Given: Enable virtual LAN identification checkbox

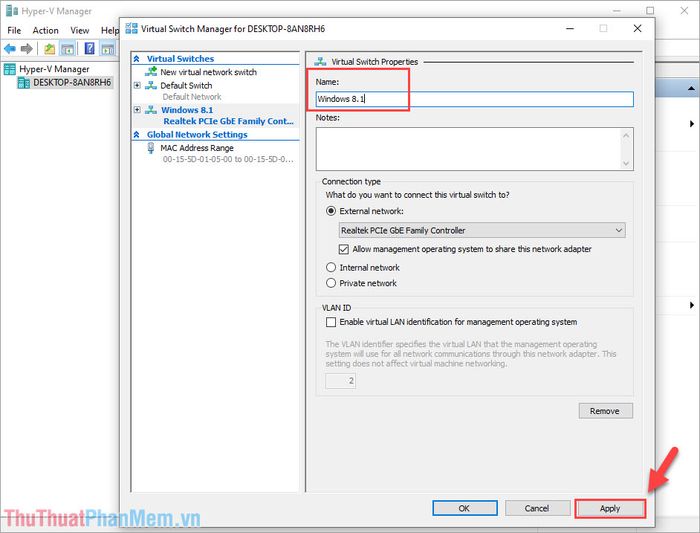Looking at the screenshot, I should pos(331,322).
